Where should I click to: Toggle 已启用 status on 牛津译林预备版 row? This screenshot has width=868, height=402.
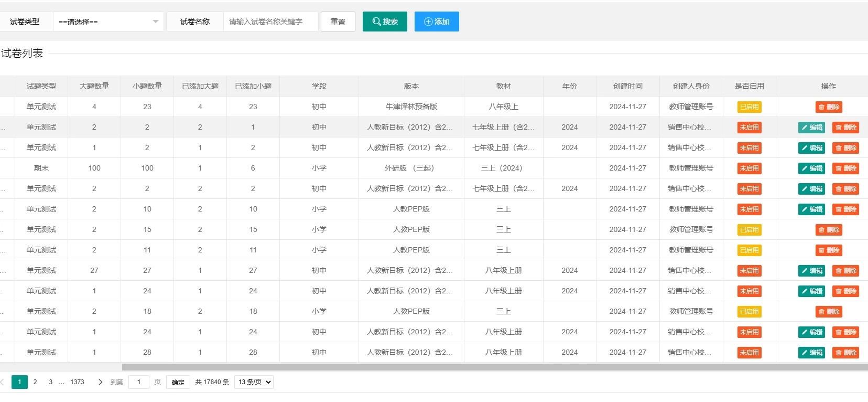click(x=749, y=107)
